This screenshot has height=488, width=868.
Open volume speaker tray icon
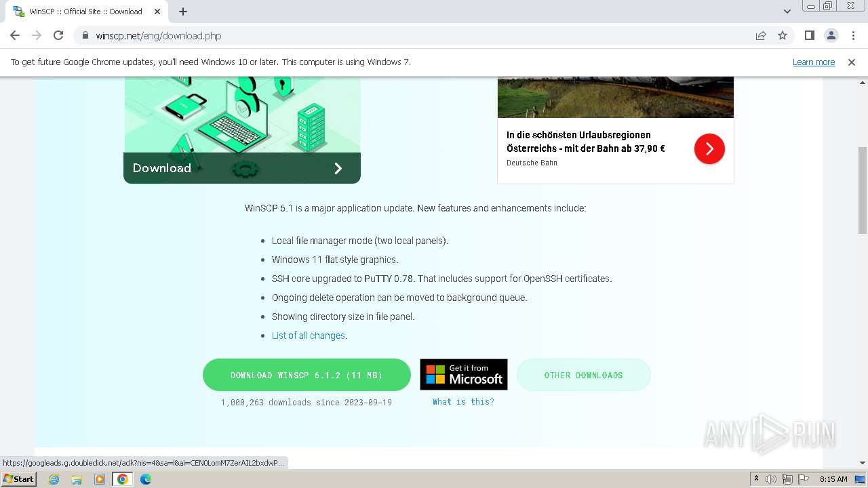tap(771, 479)
